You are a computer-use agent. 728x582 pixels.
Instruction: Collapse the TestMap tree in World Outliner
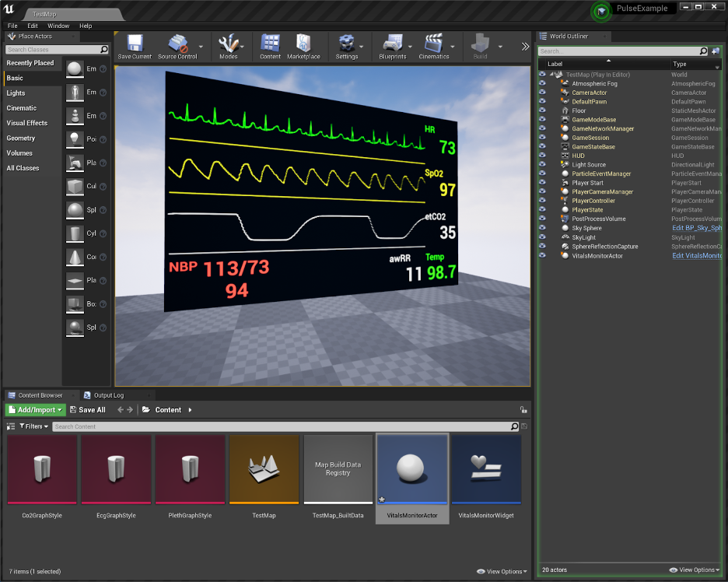[x=552, y=75]
